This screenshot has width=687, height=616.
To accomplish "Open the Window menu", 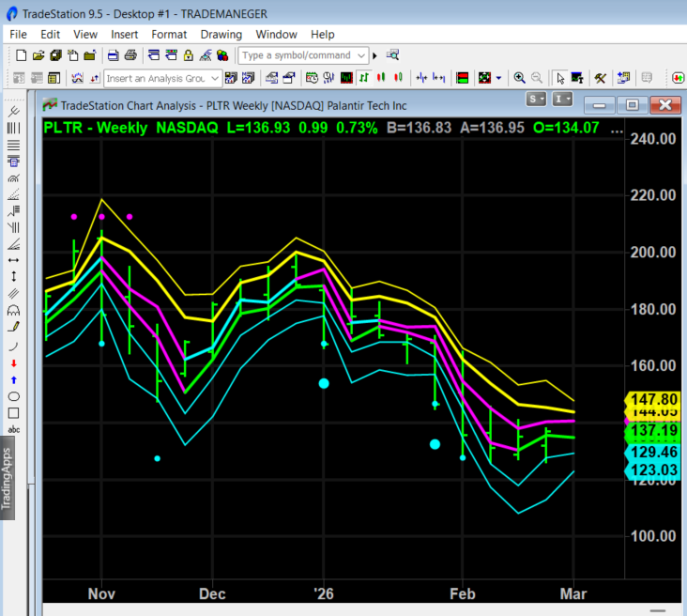I will (277, 34).
